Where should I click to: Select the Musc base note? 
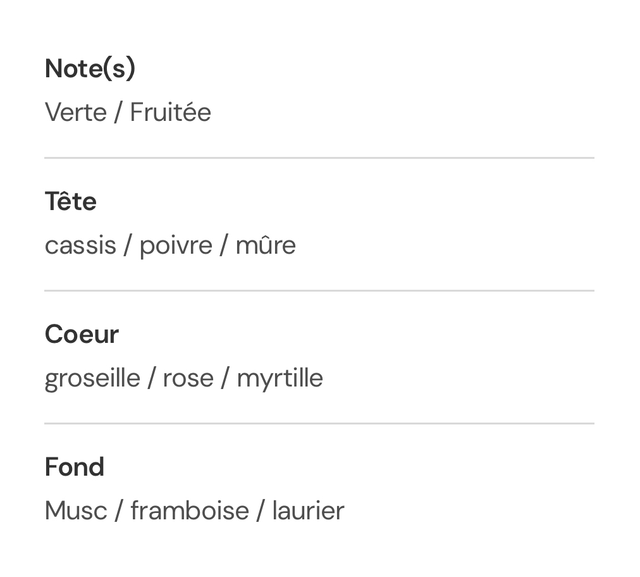coord(75,511)
